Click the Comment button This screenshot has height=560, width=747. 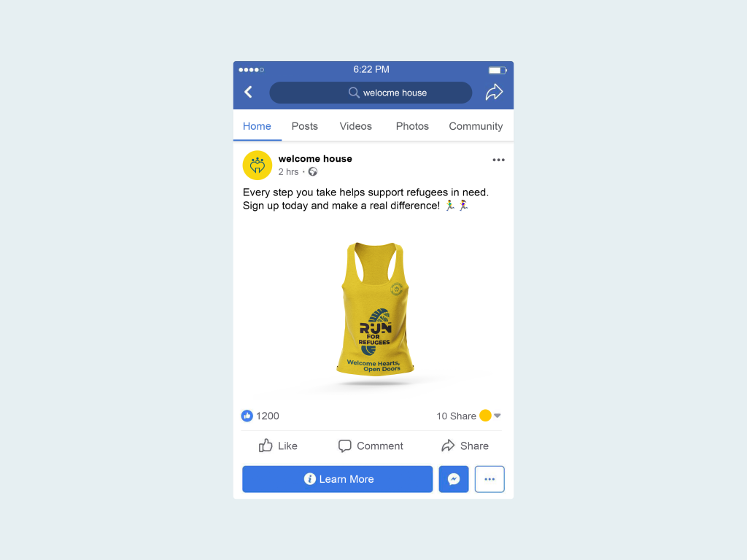pos(371,446)
